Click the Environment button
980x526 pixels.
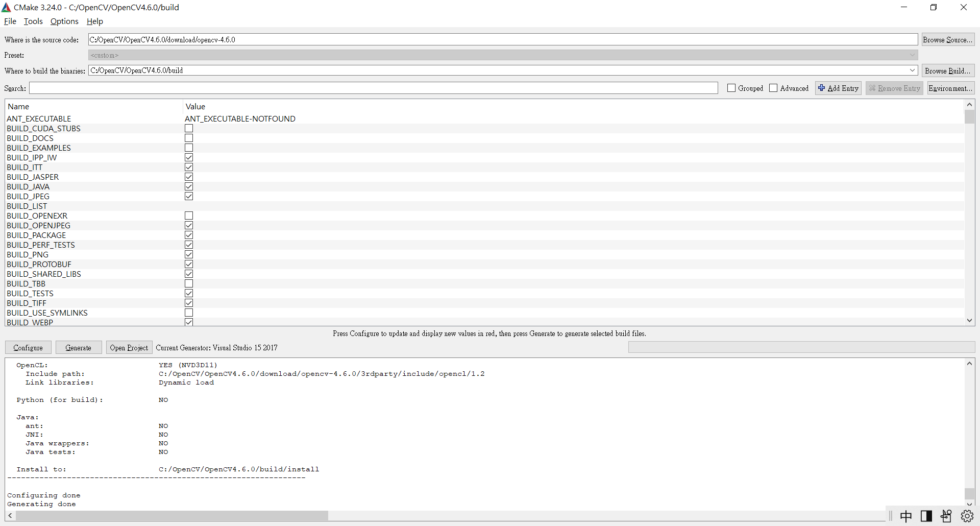950,88
